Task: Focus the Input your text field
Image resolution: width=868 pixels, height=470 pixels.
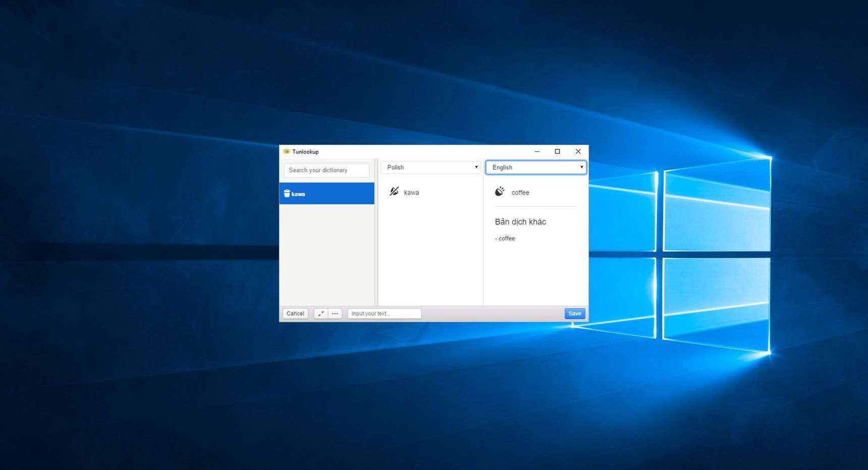Action: click(x=385, y=314)
